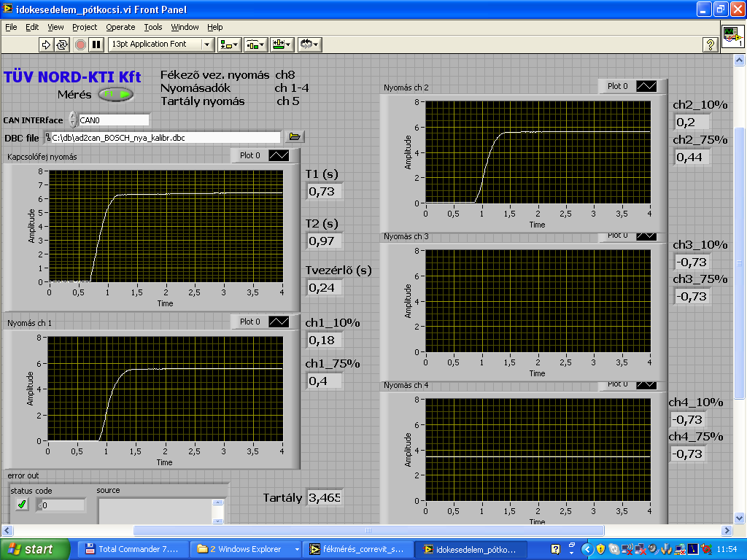The image size is (747, 560).
Task: Click the CAN INTERface selector arrows
Action: 73,120
